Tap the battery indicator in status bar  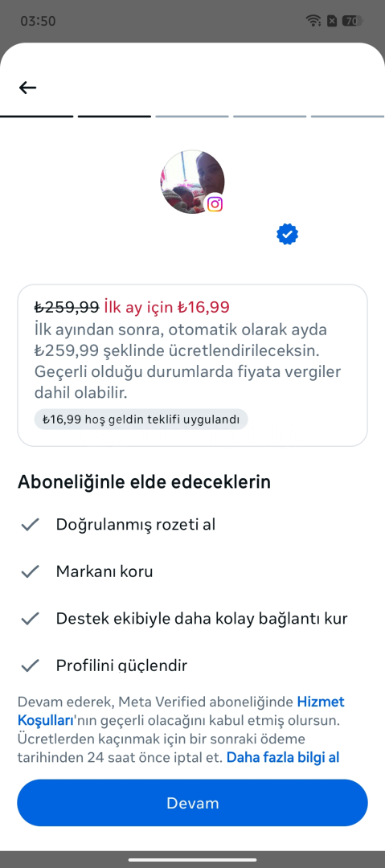tap(352, 21)
